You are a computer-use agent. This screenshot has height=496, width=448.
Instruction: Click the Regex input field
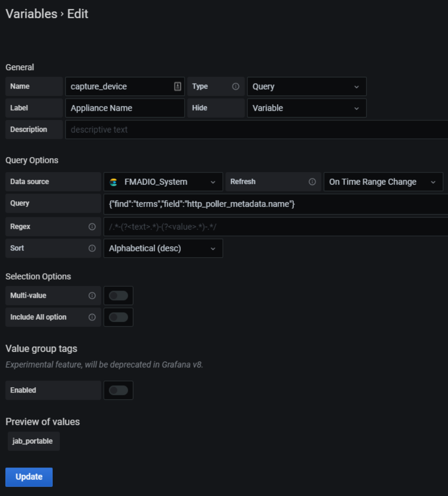(275, 227)
